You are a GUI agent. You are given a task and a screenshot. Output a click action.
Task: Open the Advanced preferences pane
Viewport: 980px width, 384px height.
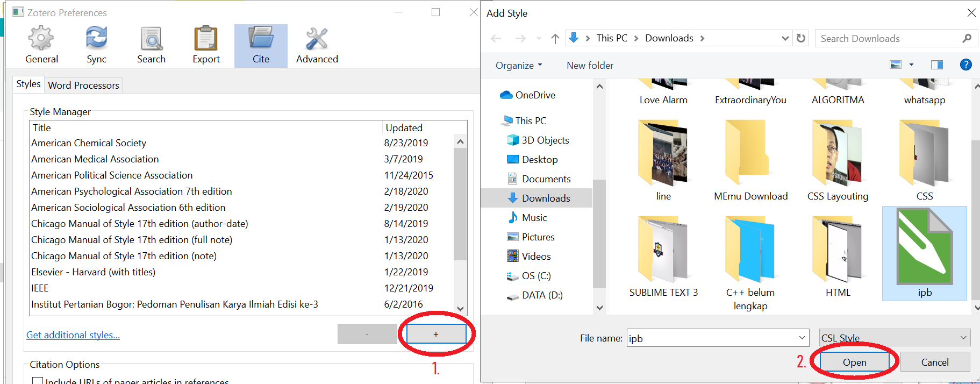(x=317, y=46)
